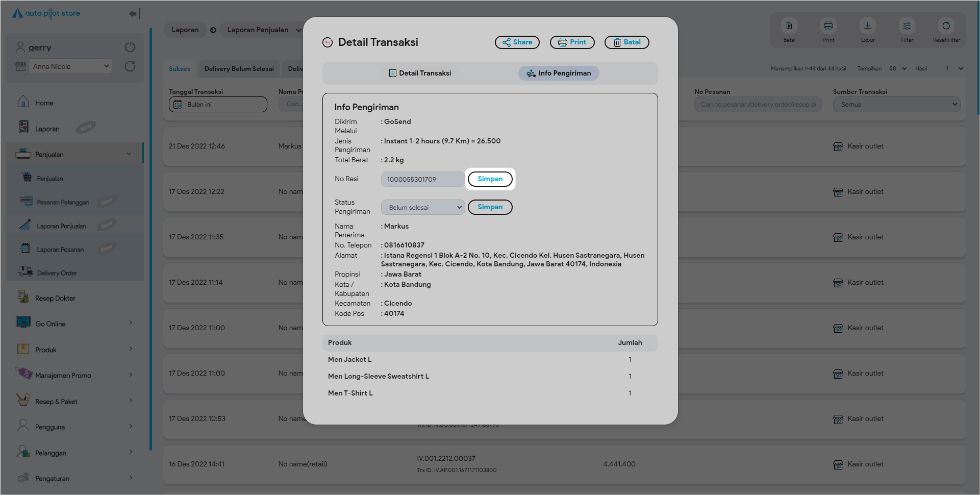Switch to the Detail Transaksi tab
The image size is (980, 495).
click(420, 73)
